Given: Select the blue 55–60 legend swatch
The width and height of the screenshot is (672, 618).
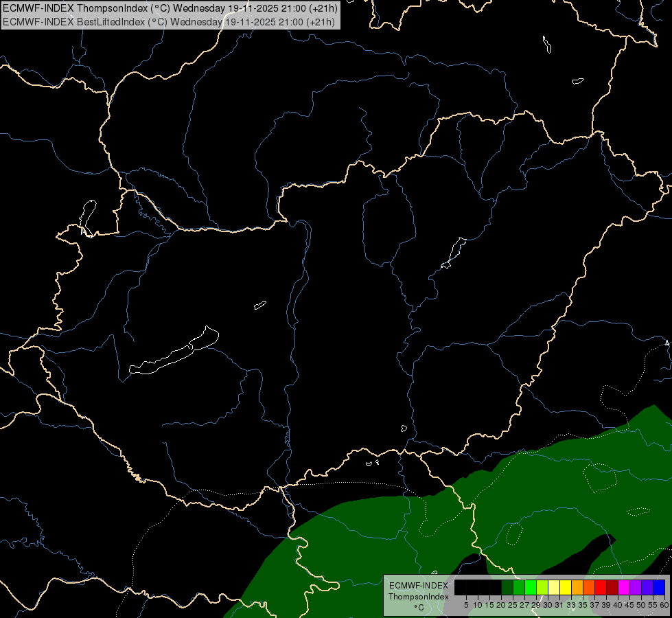Looking at the screenshot, I should tap(659, 587).
